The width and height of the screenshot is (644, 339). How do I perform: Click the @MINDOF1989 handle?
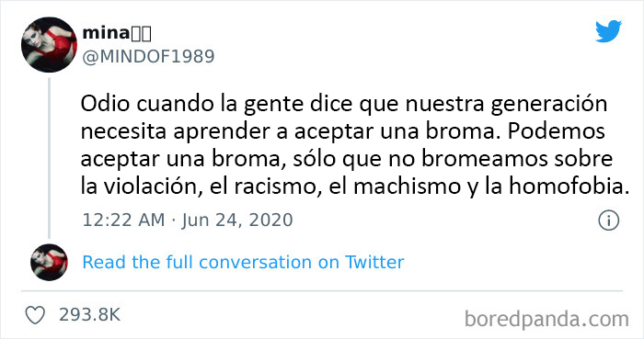pyautogui.click(x=148, y=57)
